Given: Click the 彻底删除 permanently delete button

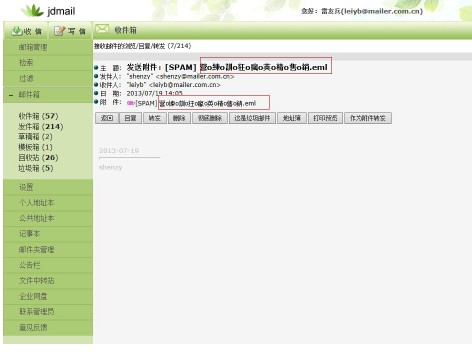Looking at the screenshot, I should click(x=210, y=118).
